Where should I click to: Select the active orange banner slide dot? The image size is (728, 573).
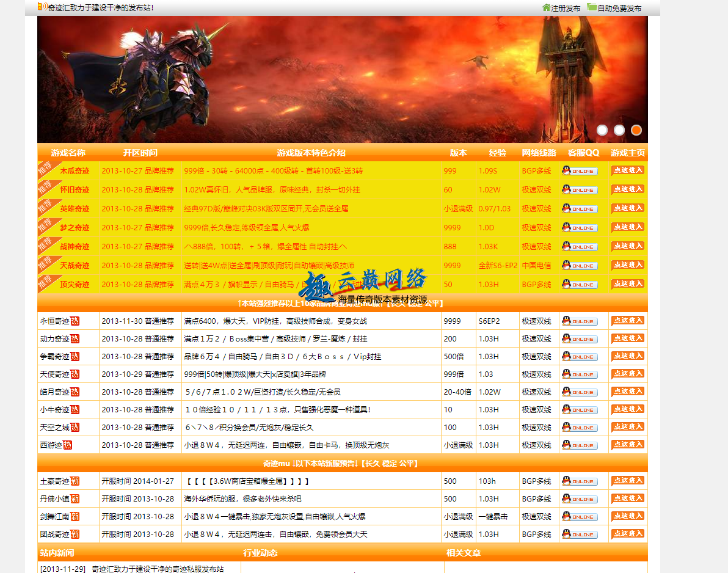[636, 130]
